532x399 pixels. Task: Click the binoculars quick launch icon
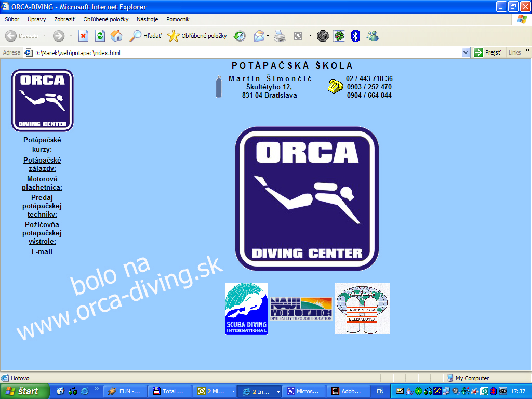pos(73,391)
